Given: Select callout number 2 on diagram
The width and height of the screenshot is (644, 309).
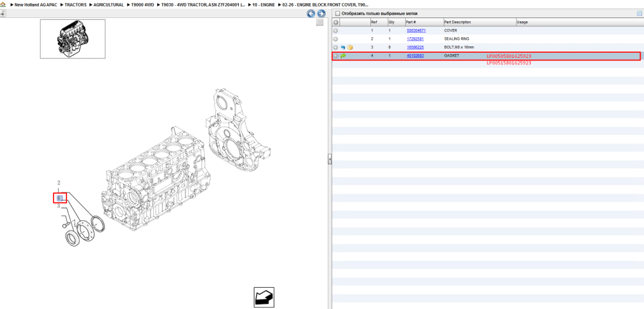Looking at the screenshot, I should (59, 183).
